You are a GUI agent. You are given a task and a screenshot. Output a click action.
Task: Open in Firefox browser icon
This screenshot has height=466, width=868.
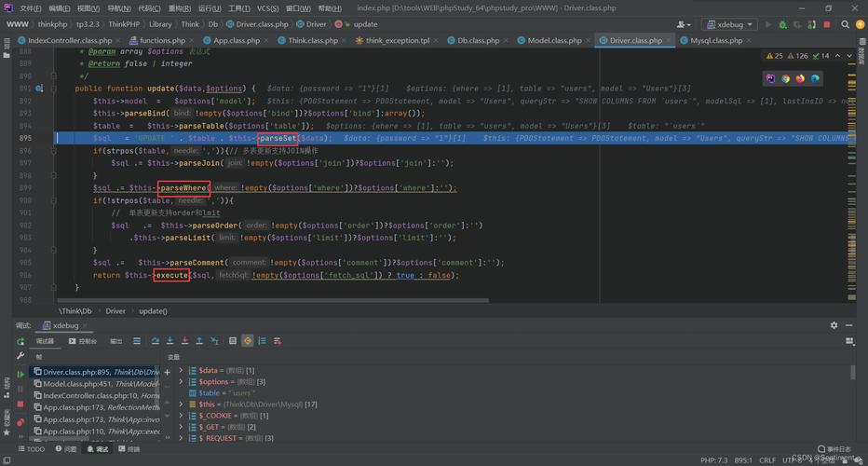[800, 78]
